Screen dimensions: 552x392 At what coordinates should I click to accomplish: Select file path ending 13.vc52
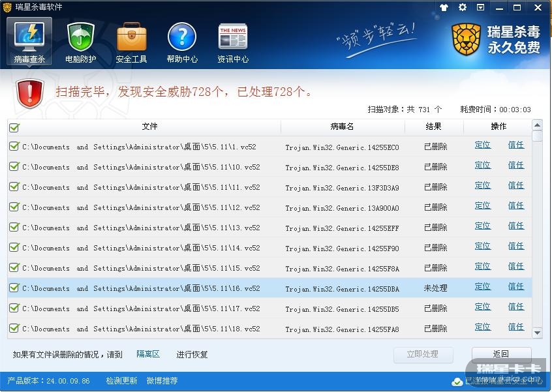tap(141, 228)
